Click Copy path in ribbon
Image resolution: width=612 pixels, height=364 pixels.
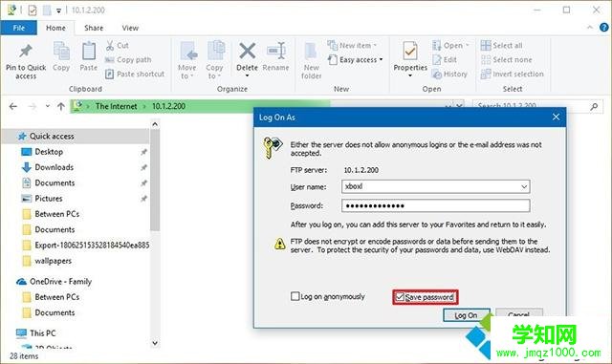coord(128,59)
